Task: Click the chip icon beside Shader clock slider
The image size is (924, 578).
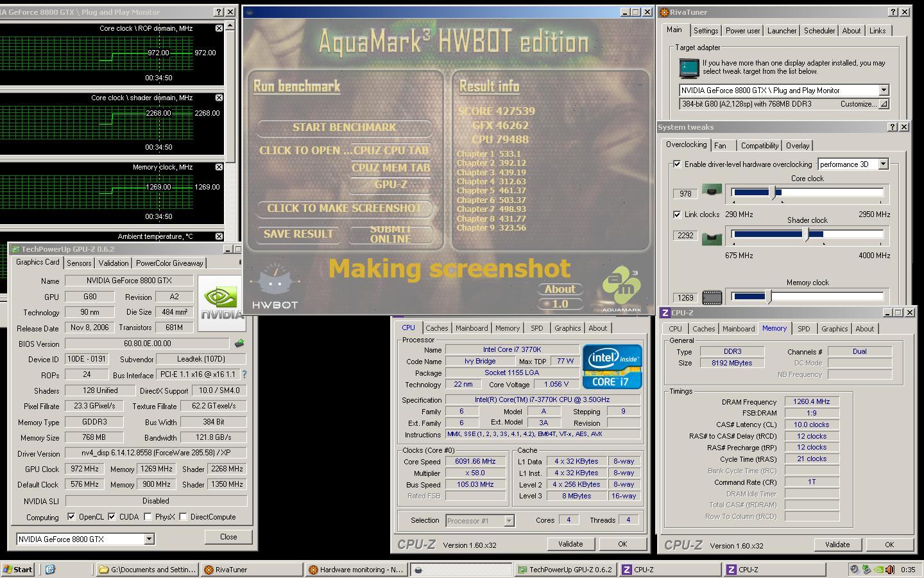Action: tap(712, 238)
